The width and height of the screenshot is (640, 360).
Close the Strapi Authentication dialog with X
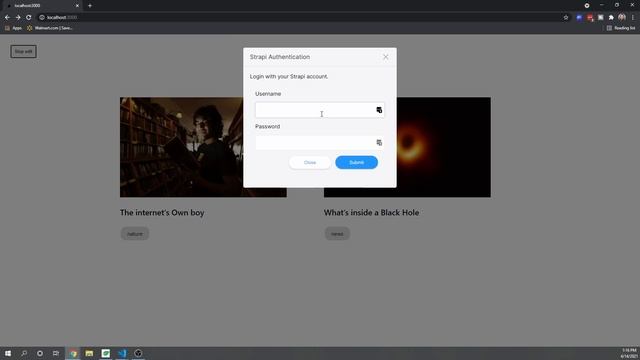(x=385, y=57)
